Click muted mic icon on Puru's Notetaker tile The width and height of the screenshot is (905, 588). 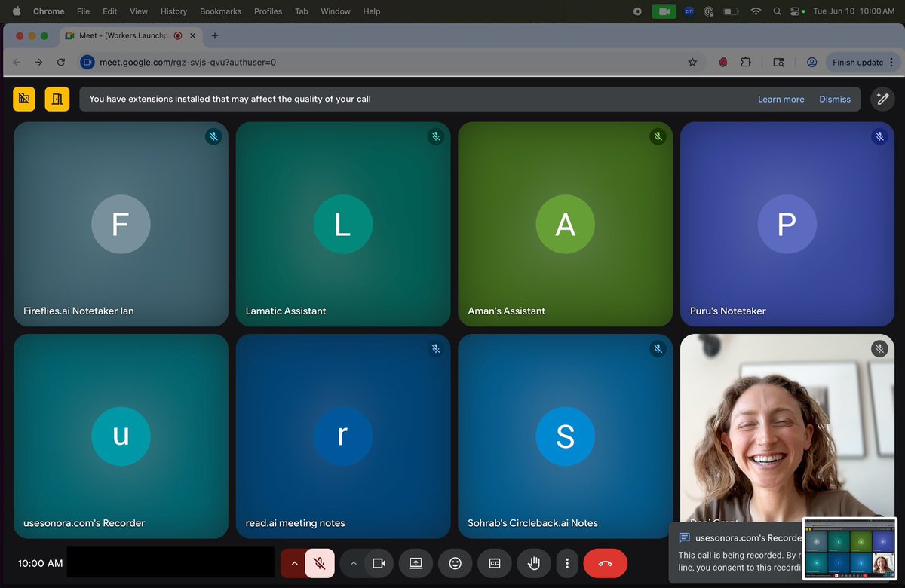(x=879, y=136)
